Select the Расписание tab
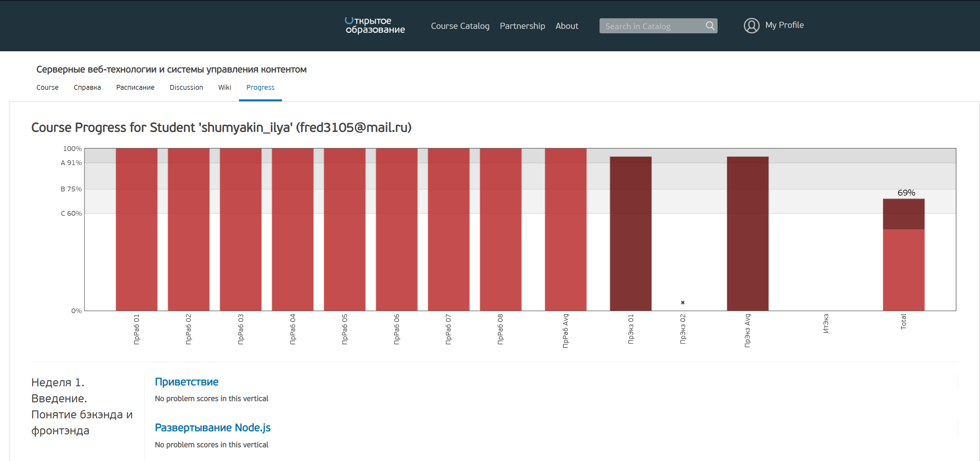Image resolution: width=980 pixels, height=461 pixels. [x=135, y=88]
